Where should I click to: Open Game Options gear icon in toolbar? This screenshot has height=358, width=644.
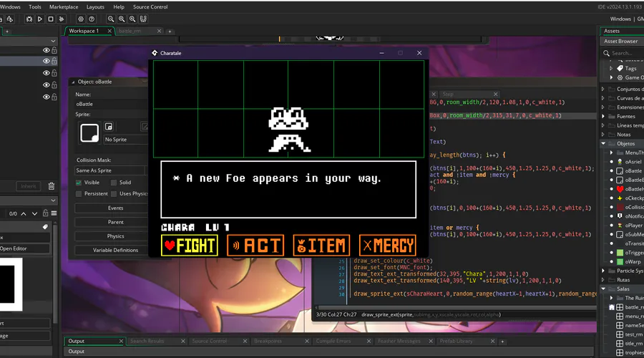pyautogui.click(x=81, y=19)
